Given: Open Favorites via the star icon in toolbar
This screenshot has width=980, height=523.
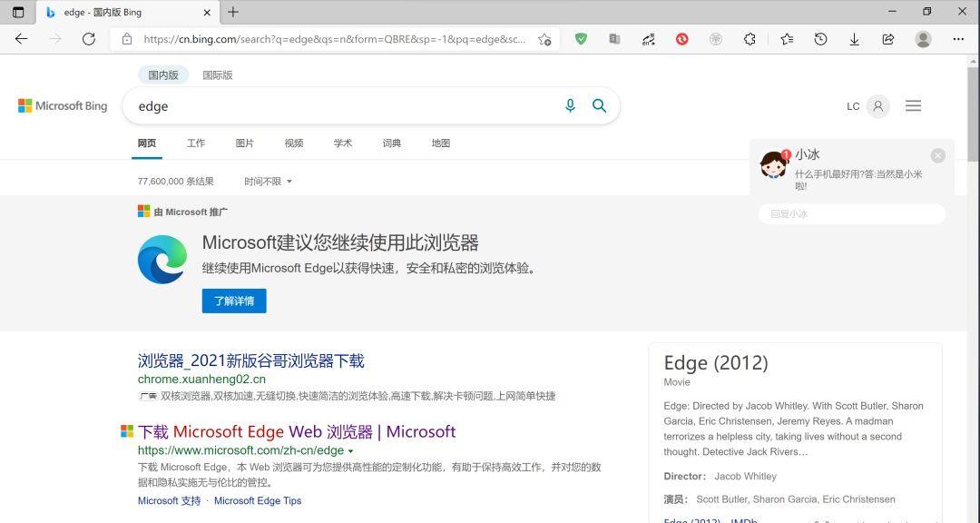Looking at the screenshot, I should 786,39.
